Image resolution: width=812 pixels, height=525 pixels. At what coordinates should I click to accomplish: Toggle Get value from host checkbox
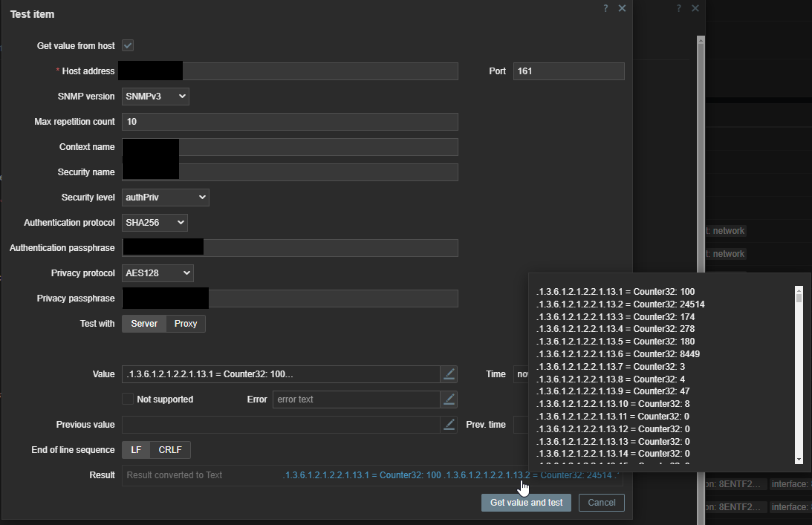coord(128,45)
